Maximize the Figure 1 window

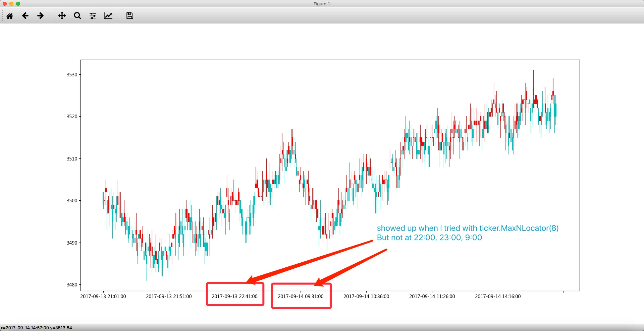click(x=18, y=4)
